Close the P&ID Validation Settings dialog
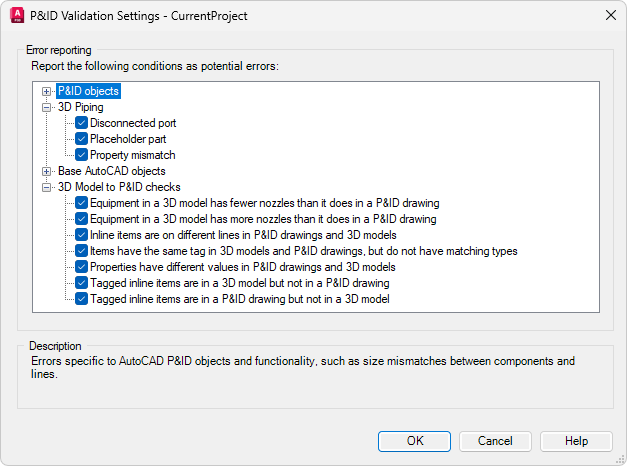This screenshot has height=466, width=627. 610,15
